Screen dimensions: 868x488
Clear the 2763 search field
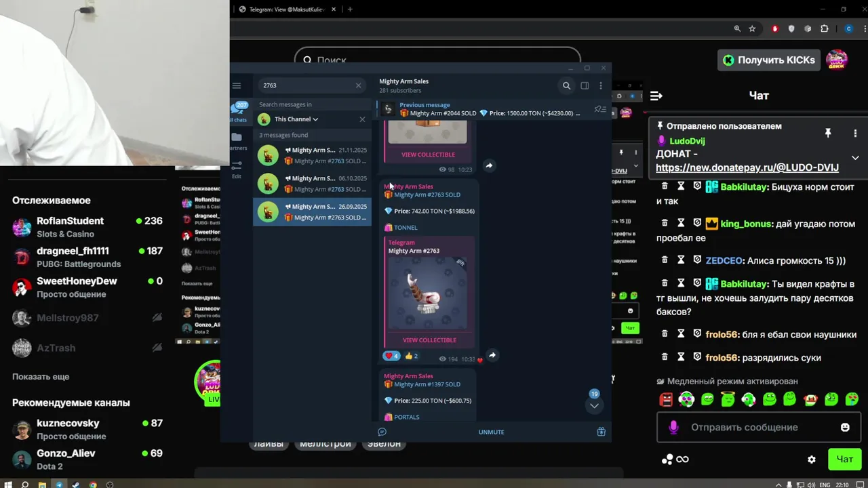pyautogui.click(x=358, y=85)
